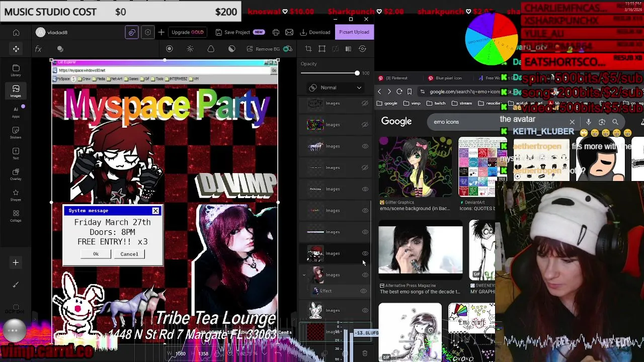
Task: Open the Images panel in sidebar
Action: [x=16, y=91]
